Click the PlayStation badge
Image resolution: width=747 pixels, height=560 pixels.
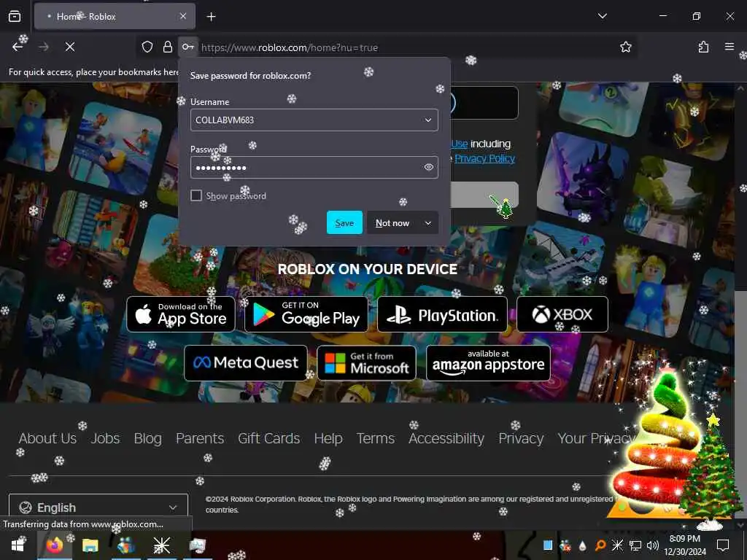pos(442,314)
